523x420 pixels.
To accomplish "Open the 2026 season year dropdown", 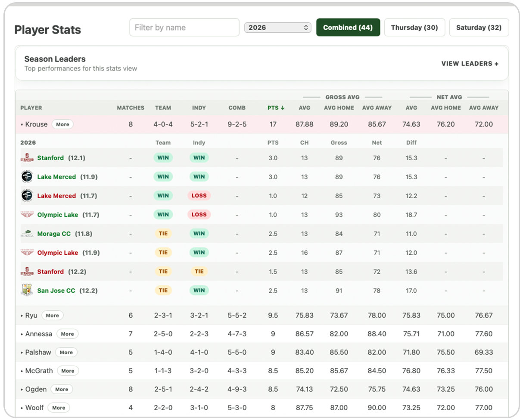I will [277, 28].
